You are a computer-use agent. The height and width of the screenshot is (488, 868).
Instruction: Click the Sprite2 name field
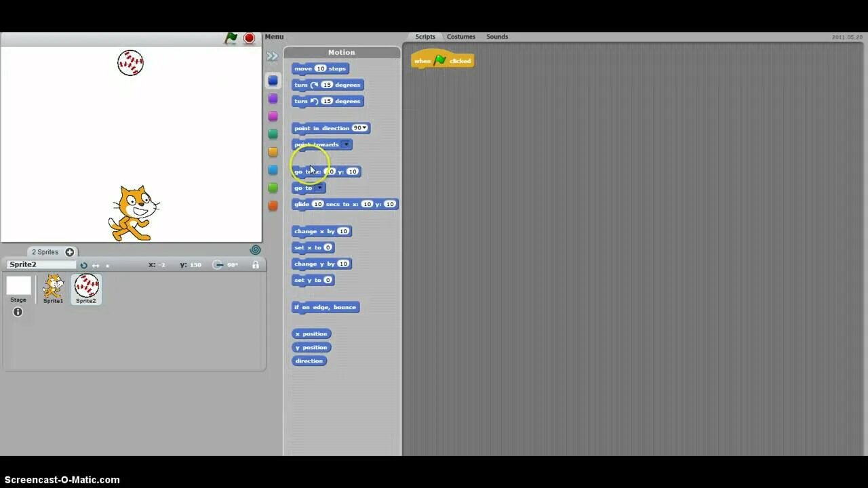[41, 264]
